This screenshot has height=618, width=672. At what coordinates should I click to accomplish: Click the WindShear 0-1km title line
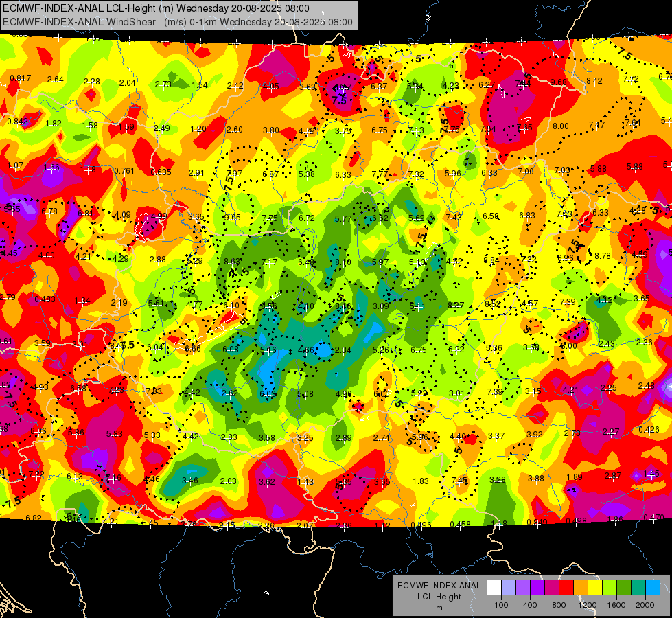(177, 22)
